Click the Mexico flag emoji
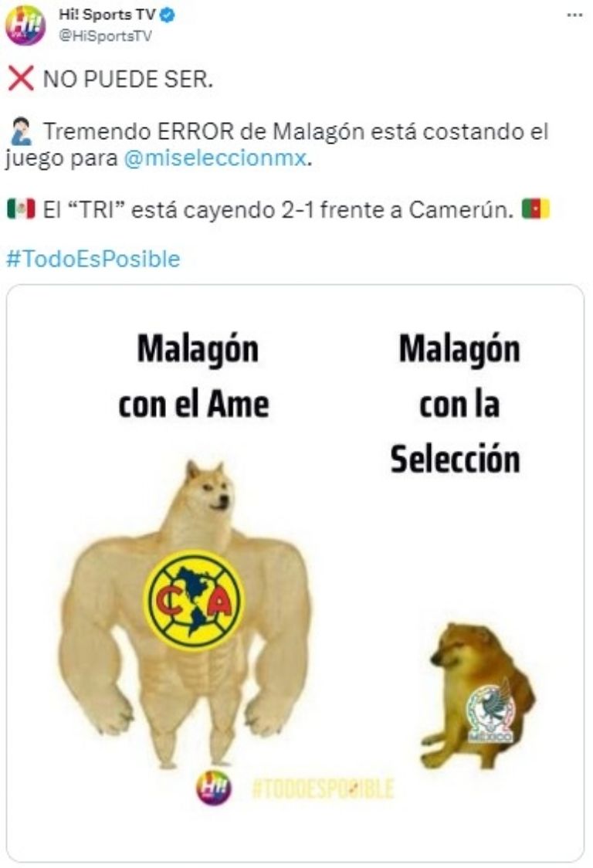The image size is (593, 868). pyautogui.click(x=21, y=209)
